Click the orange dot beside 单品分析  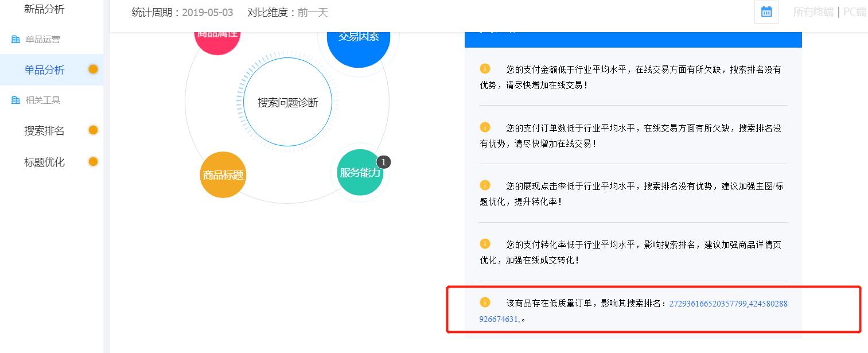(93, 69)
